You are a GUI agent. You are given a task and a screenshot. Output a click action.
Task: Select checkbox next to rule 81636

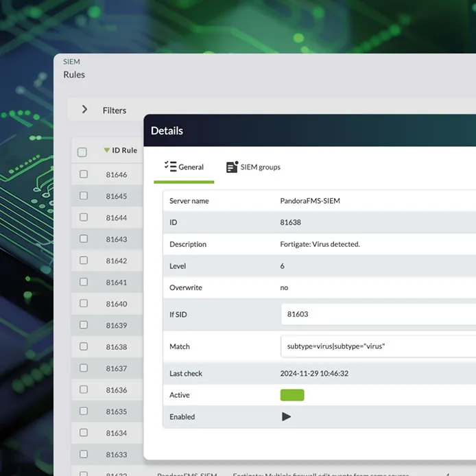tap(84, 390)
